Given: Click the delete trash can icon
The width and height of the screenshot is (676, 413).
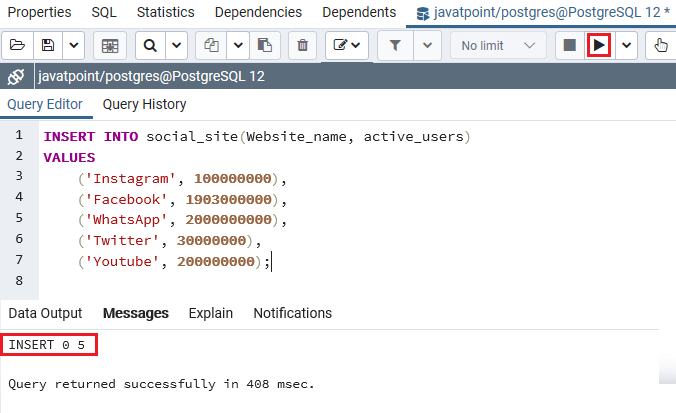Looking at the screenshot, I should tap(303, 45).
